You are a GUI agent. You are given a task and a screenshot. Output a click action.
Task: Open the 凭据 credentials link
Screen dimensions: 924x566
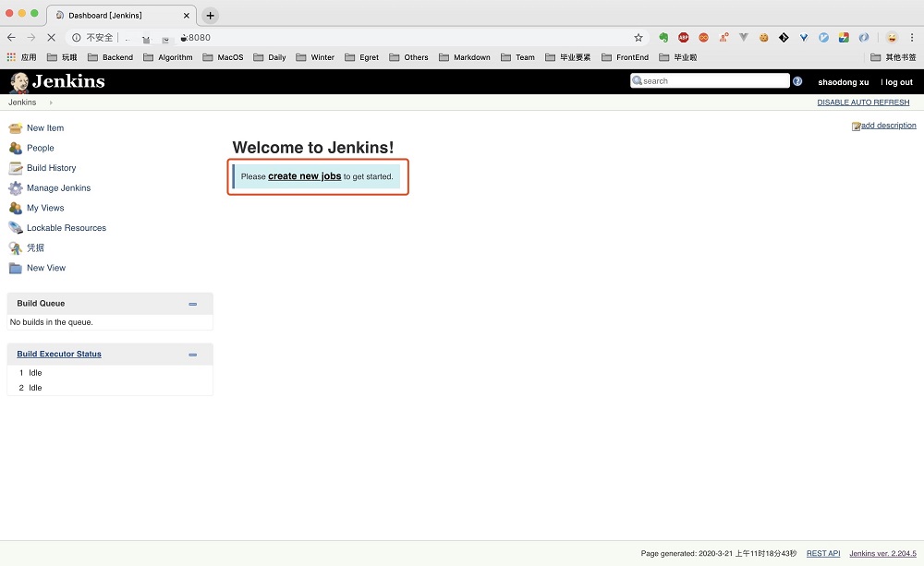click(35, 248)
